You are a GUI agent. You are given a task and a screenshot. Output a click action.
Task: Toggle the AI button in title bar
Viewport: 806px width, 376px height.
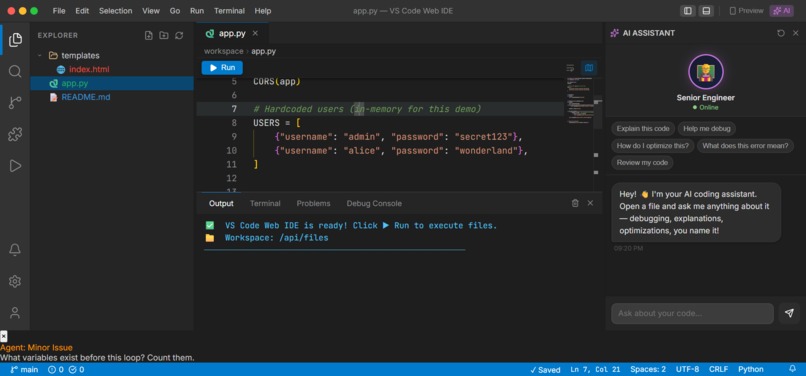(x=781, y=11)
